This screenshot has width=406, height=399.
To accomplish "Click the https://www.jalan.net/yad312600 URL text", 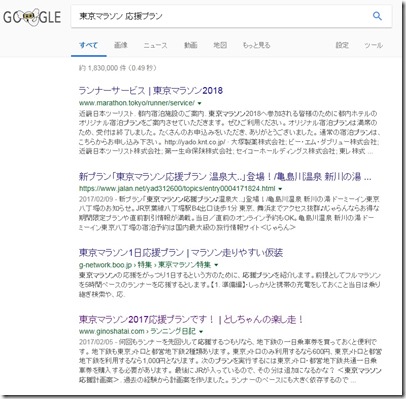I will (177, 188).
